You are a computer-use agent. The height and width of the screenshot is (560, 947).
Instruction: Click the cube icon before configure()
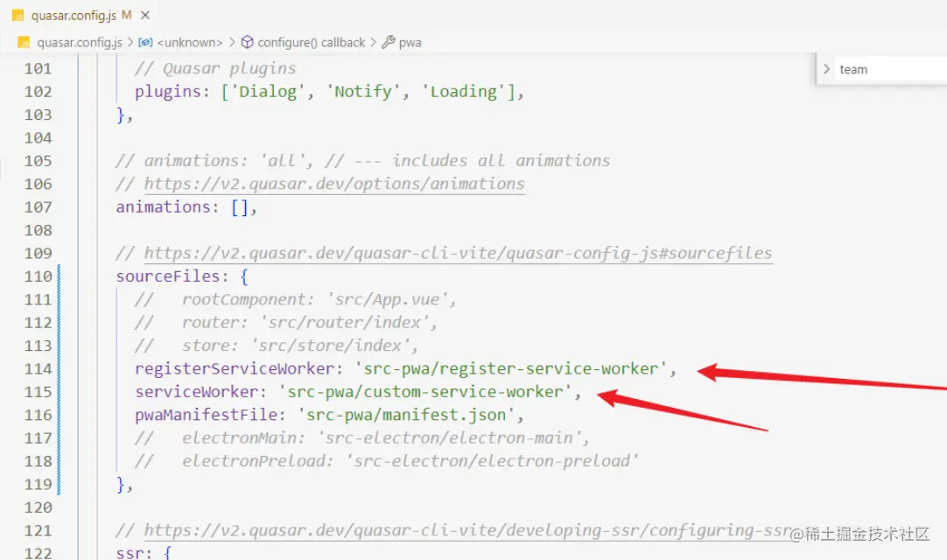(247, 42)
